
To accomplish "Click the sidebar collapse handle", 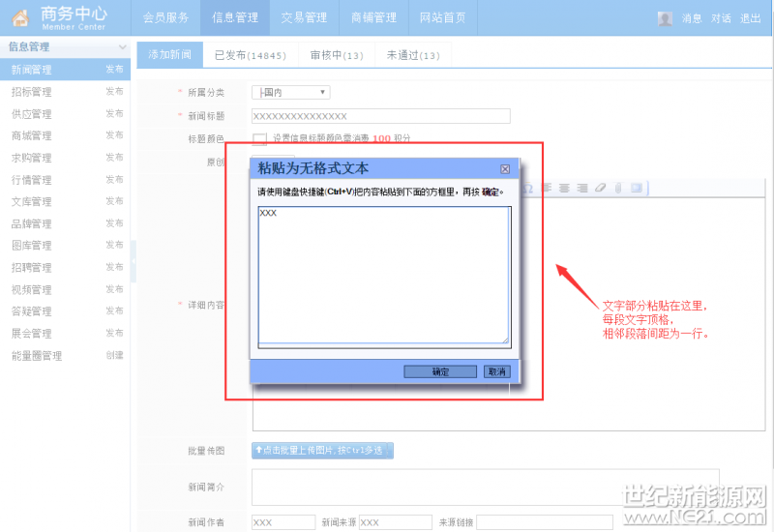I will click(134, 261).
